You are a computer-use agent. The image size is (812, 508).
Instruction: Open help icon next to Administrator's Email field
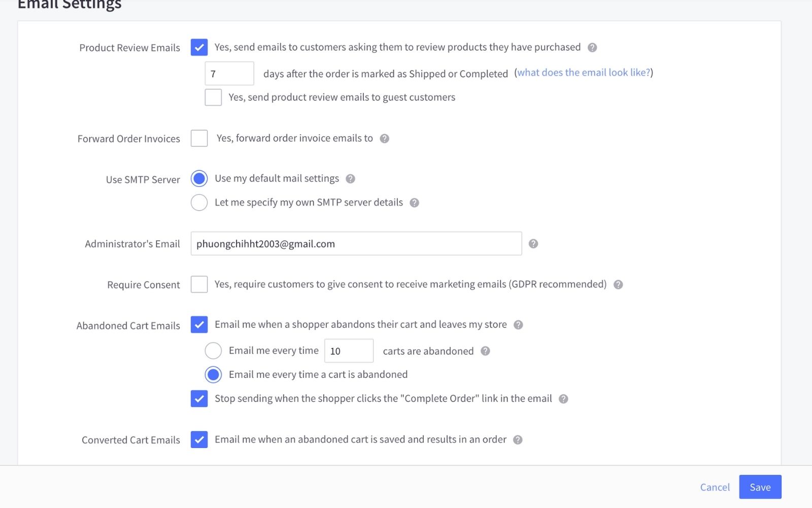pos(533,244)
